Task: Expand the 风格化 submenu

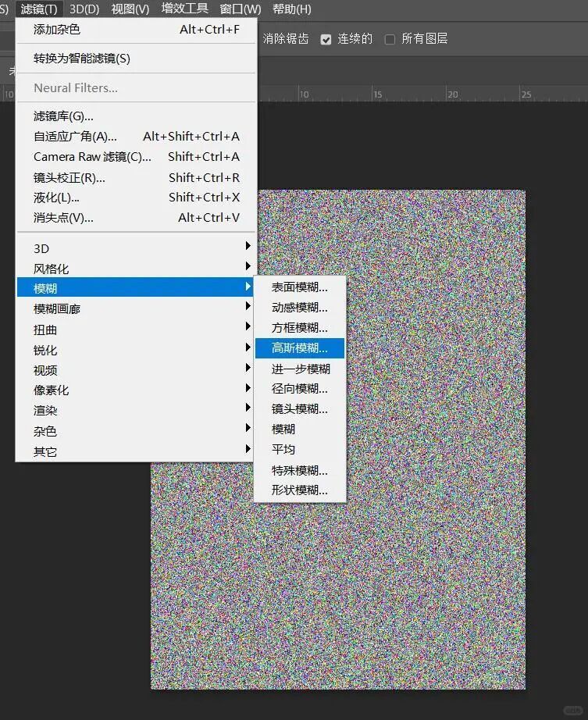Action: (x=136, y=269)
